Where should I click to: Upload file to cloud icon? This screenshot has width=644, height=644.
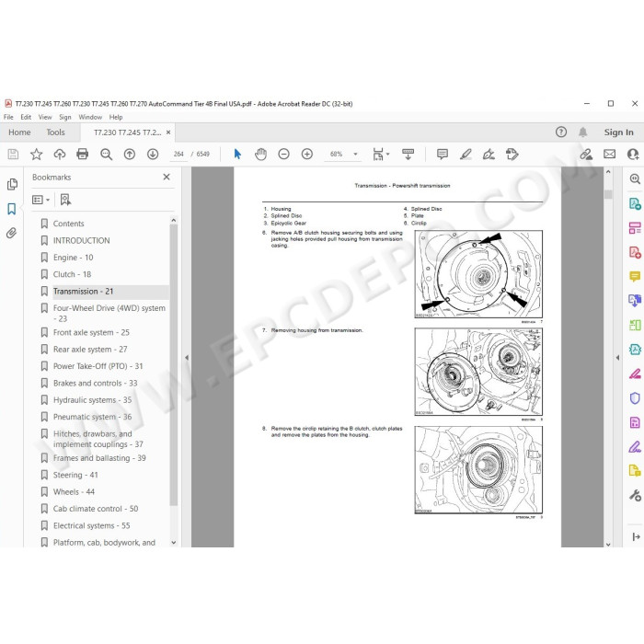[60, 154]
